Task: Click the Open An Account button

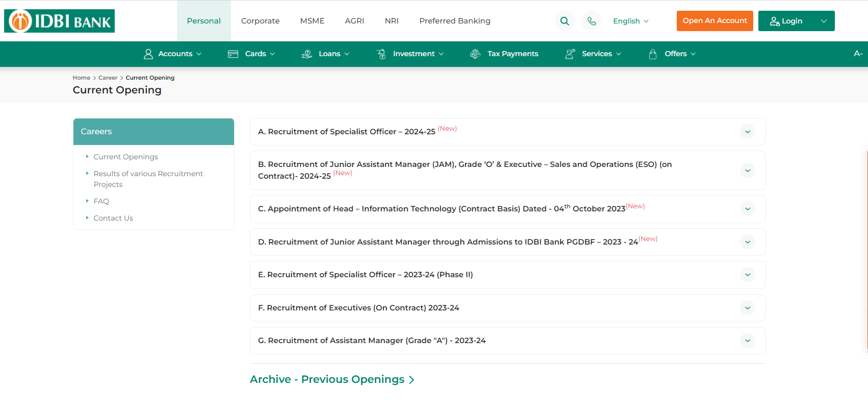Action: click(715, 21)
